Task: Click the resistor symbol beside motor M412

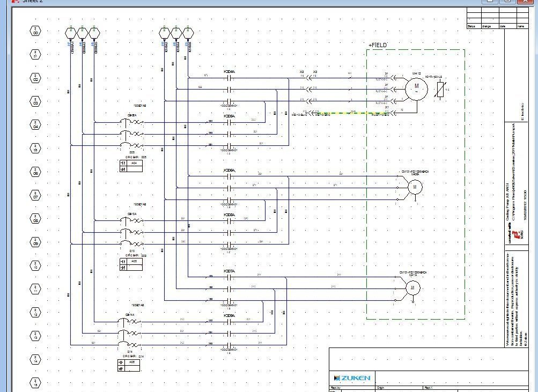Action: point(440,88)
